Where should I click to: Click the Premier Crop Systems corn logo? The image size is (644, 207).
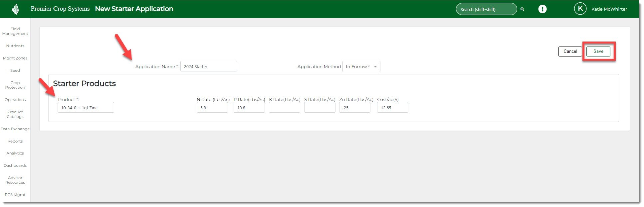[x=15, y=9]
